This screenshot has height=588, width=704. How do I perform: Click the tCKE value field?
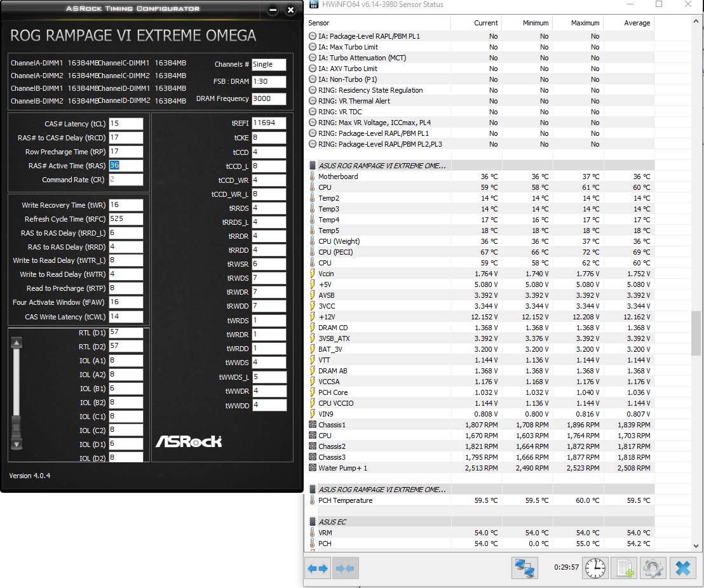click(x=269, y=137)
